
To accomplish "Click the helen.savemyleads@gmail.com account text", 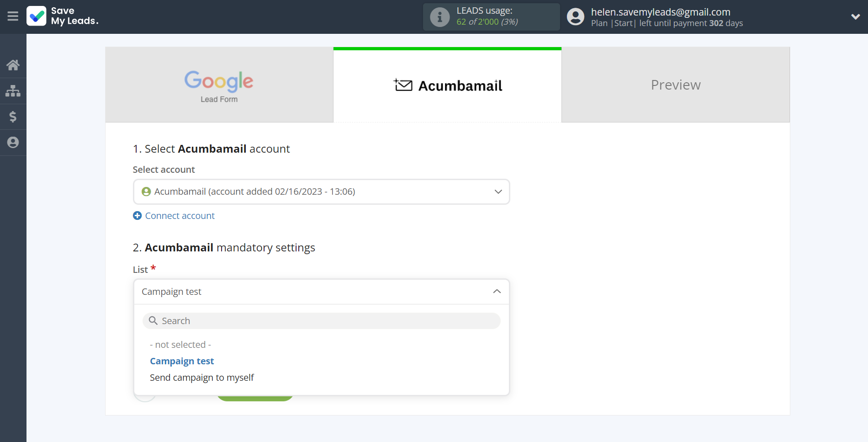I will coord(661,12).
